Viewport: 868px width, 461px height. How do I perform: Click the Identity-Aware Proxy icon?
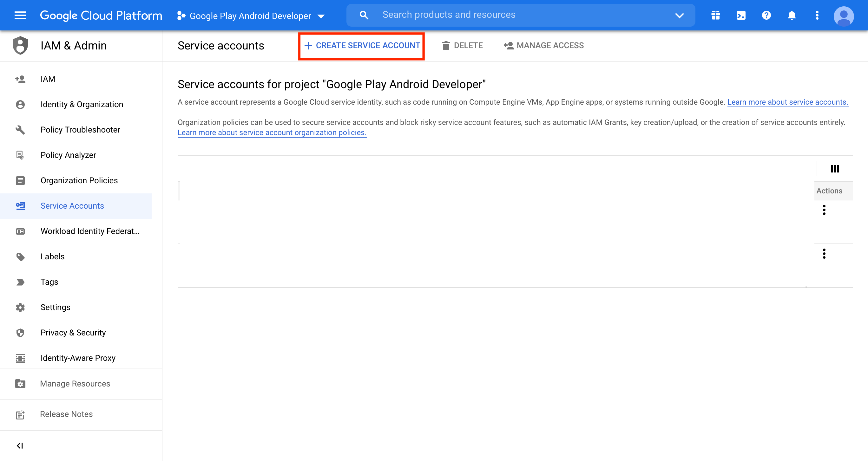tap(20, 358)
